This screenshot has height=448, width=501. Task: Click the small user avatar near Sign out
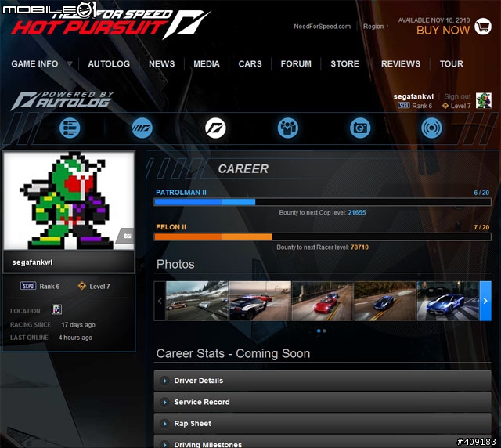click(x=484, y=101)
